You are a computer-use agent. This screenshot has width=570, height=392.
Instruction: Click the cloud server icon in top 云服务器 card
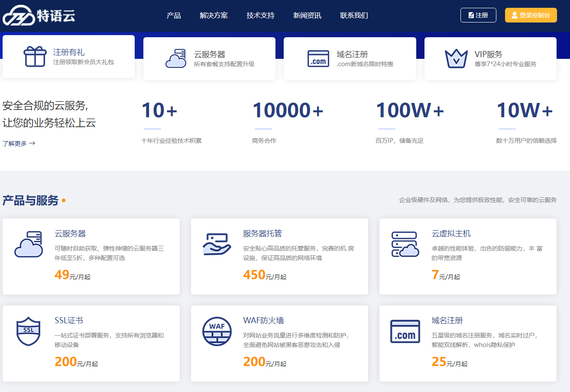(x=176, y=58)
